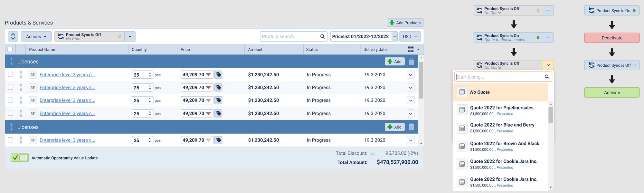Click the compact Product Sync is On button

[x=612, y=10]
